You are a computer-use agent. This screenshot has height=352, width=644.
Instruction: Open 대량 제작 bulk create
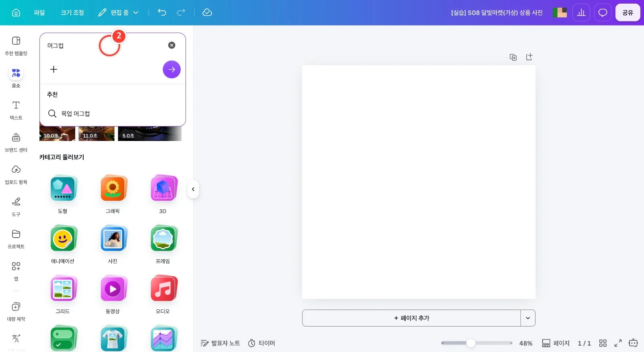[x=16, y=311]
